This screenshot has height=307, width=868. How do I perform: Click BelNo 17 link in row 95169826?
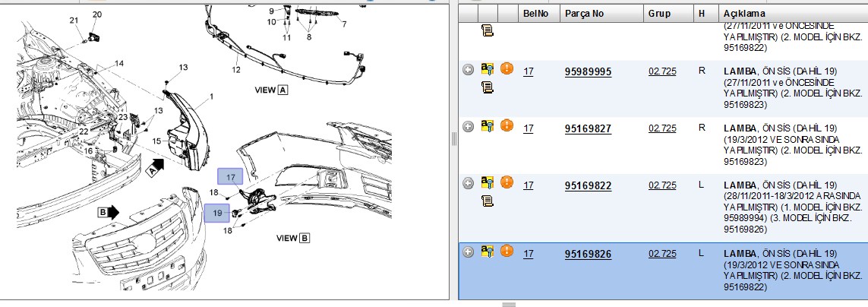pos(528,254)
